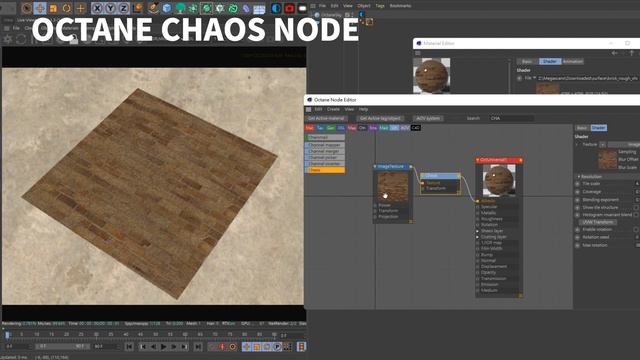
Task: Click the purple field capsule icon
Action: tap(246, 8)
